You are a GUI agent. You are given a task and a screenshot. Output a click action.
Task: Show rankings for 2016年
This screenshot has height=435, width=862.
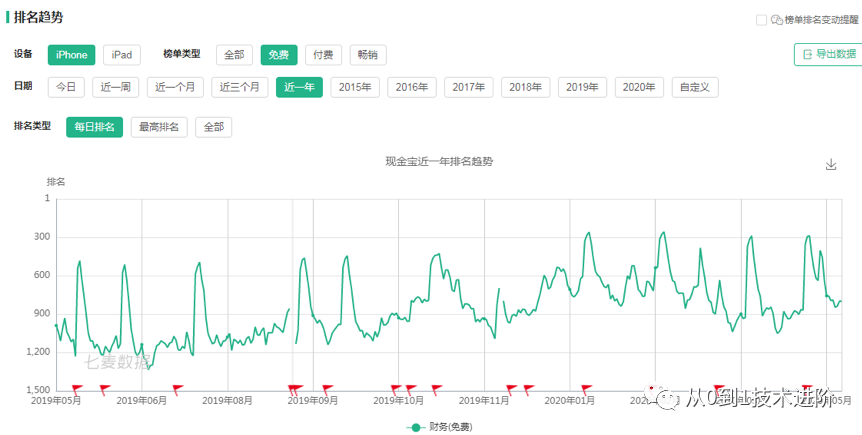412,87
